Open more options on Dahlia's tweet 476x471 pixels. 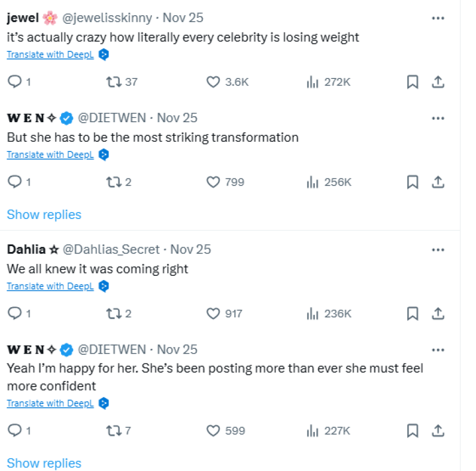[x=438, y=249]
